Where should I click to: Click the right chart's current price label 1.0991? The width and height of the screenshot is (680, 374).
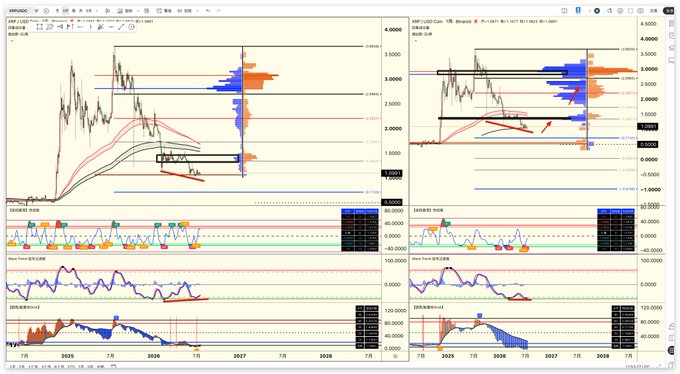647,127
